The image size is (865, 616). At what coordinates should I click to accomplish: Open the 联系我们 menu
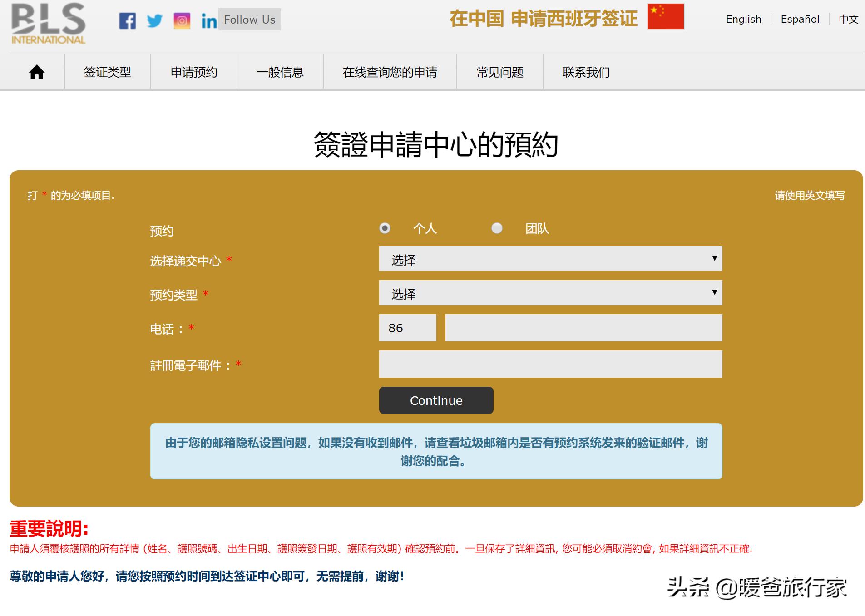[586, 72]
